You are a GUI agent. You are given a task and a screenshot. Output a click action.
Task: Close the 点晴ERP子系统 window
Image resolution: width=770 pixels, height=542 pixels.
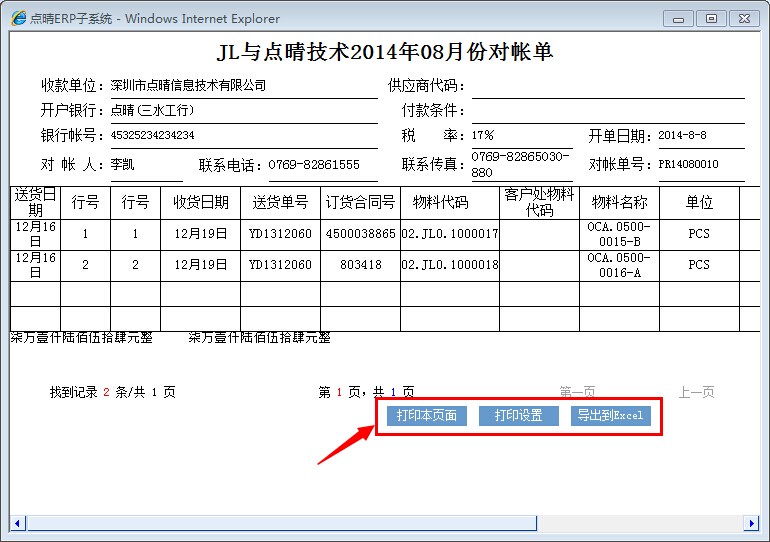[743, 18]
